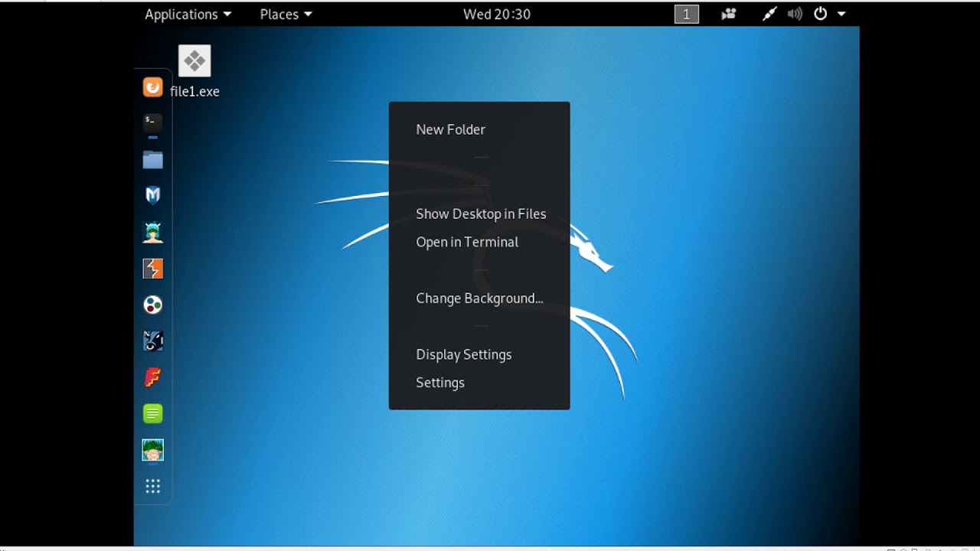Open the Wed 20:30 clock calendar
The width and height of the screenshot is (980, 551).
click(497, 14)
